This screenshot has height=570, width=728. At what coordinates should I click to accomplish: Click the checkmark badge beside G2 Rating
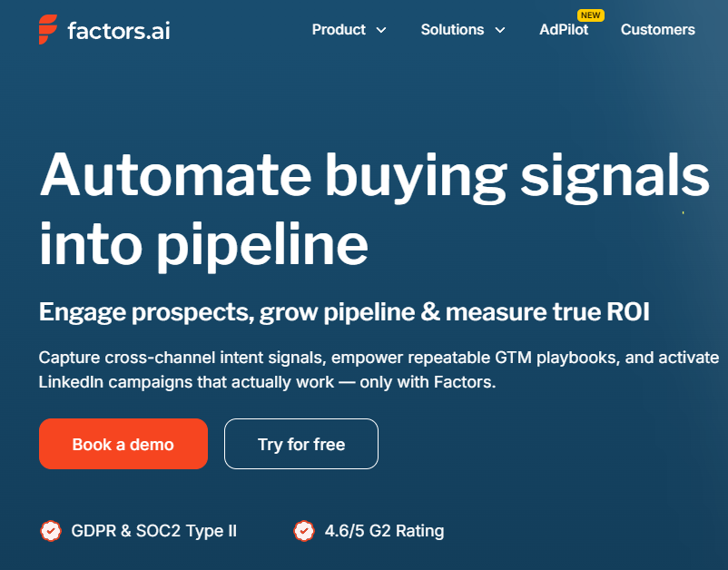coord(304,531)
